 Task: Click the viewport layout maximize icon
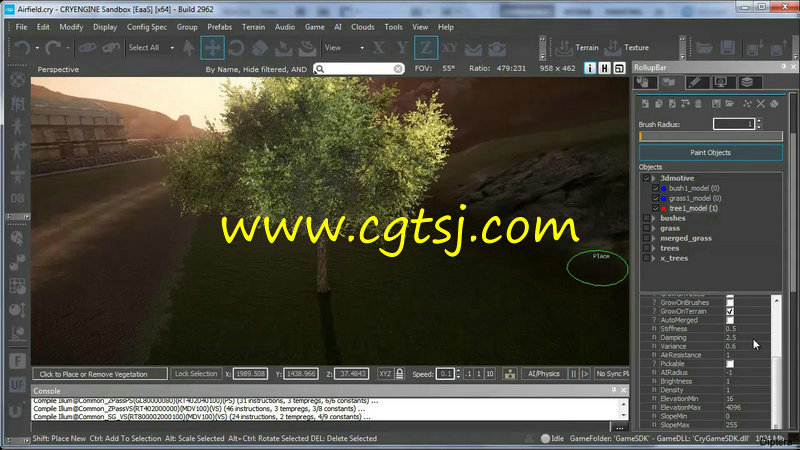(619, 68)
